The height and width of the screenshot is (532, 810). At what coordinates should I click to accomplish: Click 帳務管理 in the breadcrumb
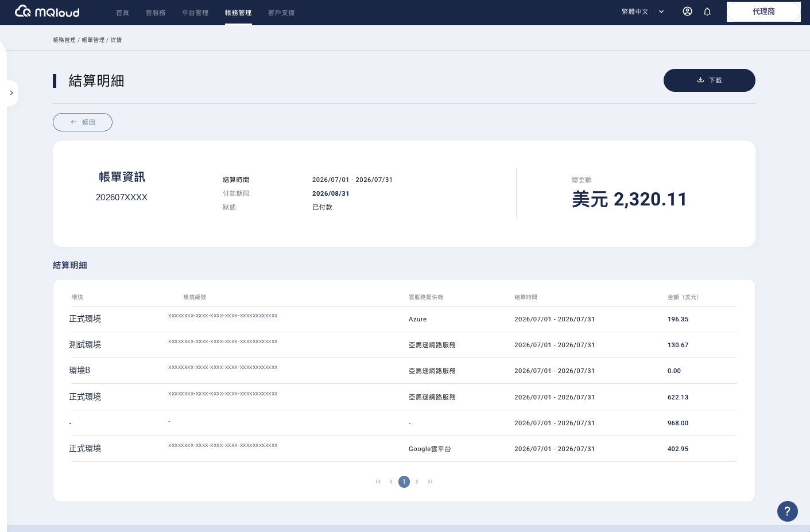[64, 40]
